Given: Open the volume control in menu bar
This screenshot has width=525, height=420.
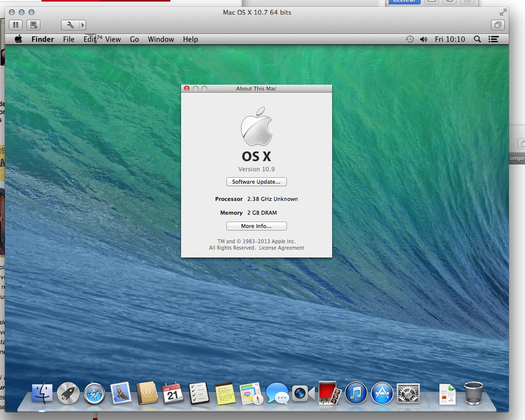Looking at the screenshot, I should [x=423, y=39].
